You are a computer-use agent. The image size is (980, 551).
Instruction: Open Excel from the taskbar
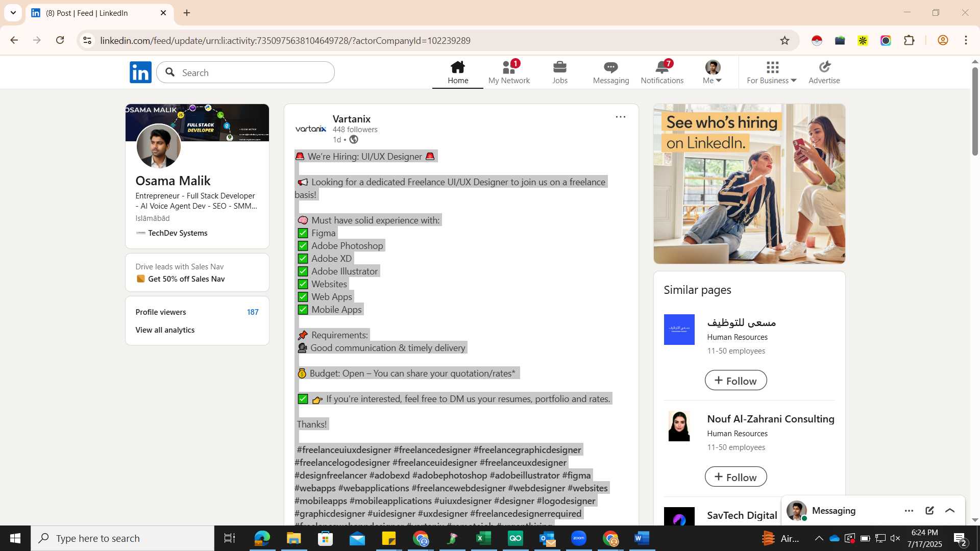click(483, 538)
